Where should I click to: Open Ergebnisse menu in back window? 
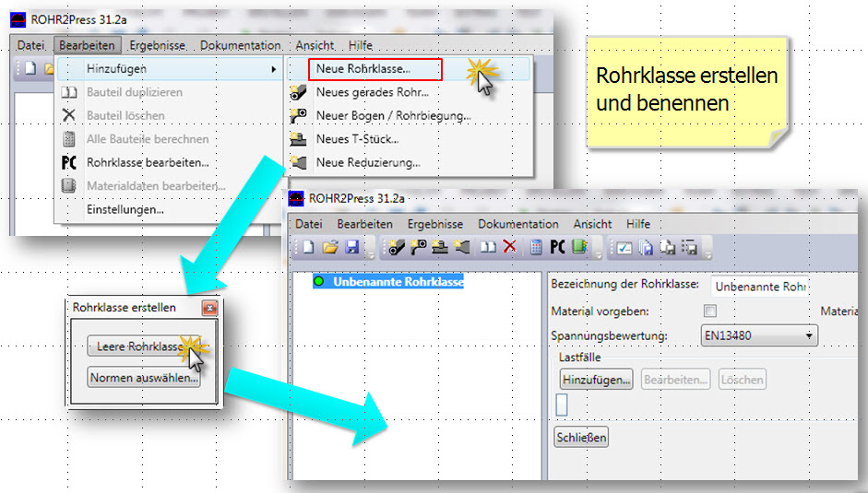[x=157, y=45]
